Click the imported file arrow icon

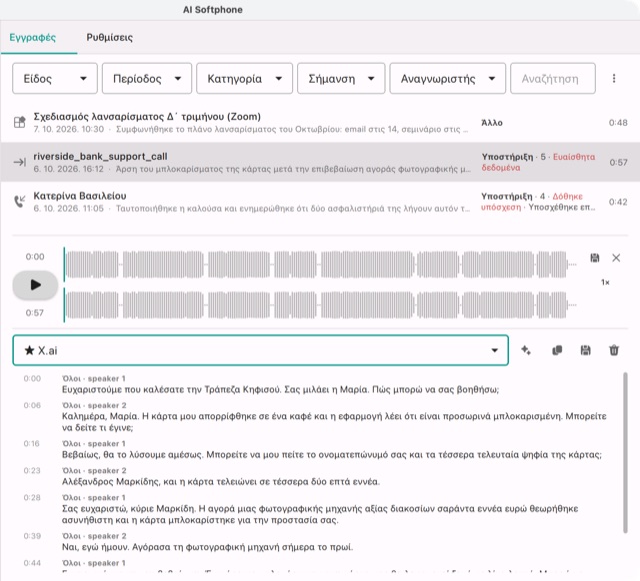(20, 162)
